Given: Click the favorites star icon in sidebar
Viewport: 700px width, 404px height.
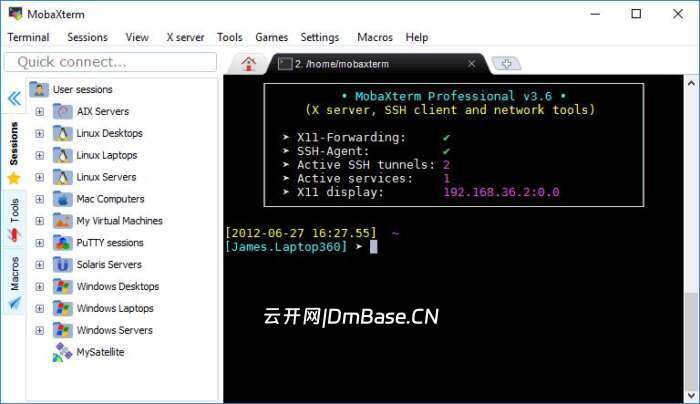Looking at the screenshot, I should click(x=14, y=178).
